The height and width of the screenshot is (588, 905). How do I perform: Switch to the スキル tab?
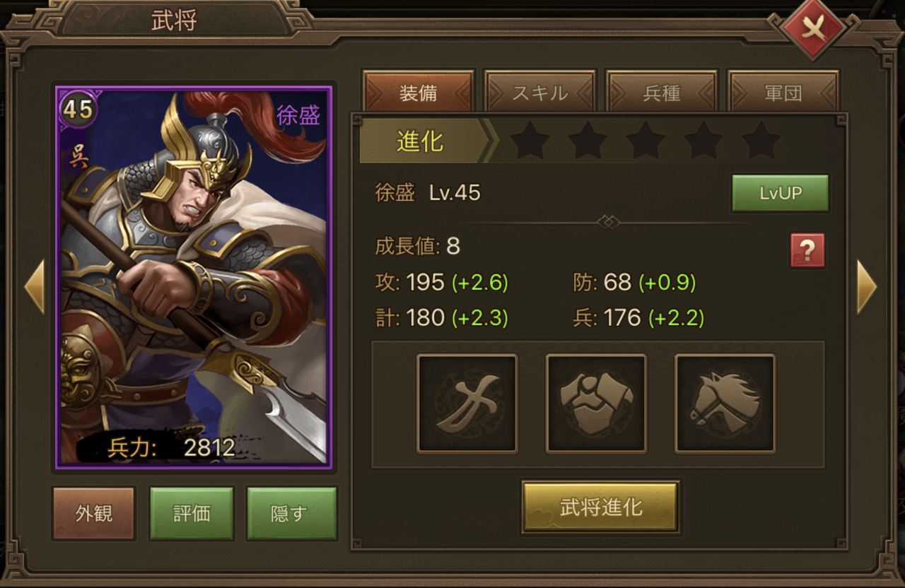pyautogui.click(x=540, y=93)
